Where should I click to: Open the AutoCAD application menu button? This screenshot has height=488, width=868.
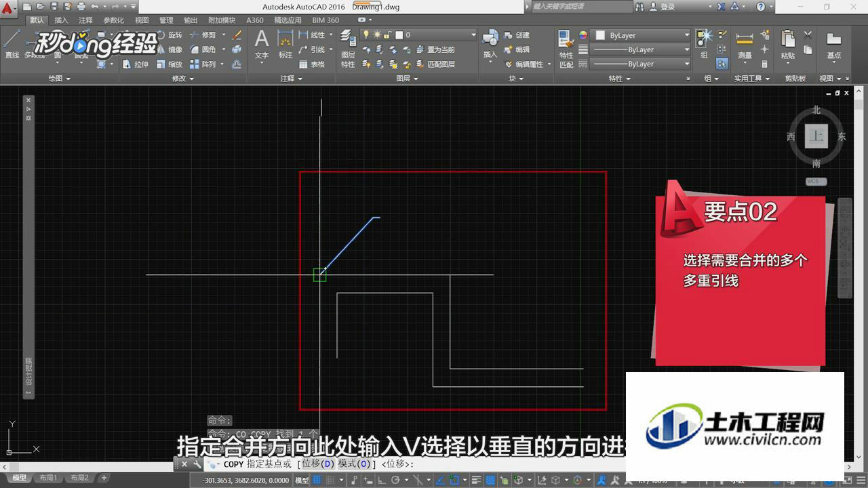7,8
